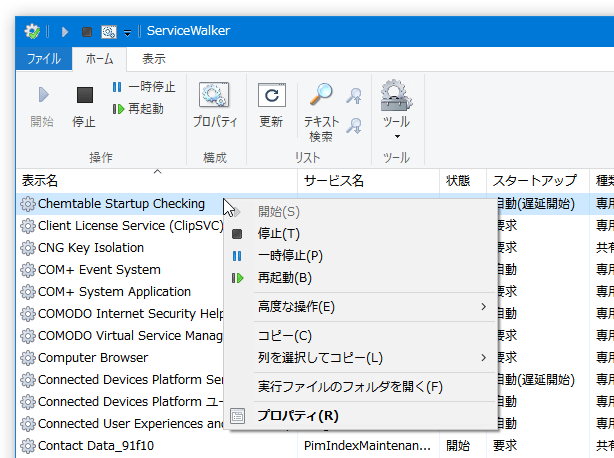Expand 高度な操作(E) submenu
The image size is (614, 458).
tap(363, 307)
